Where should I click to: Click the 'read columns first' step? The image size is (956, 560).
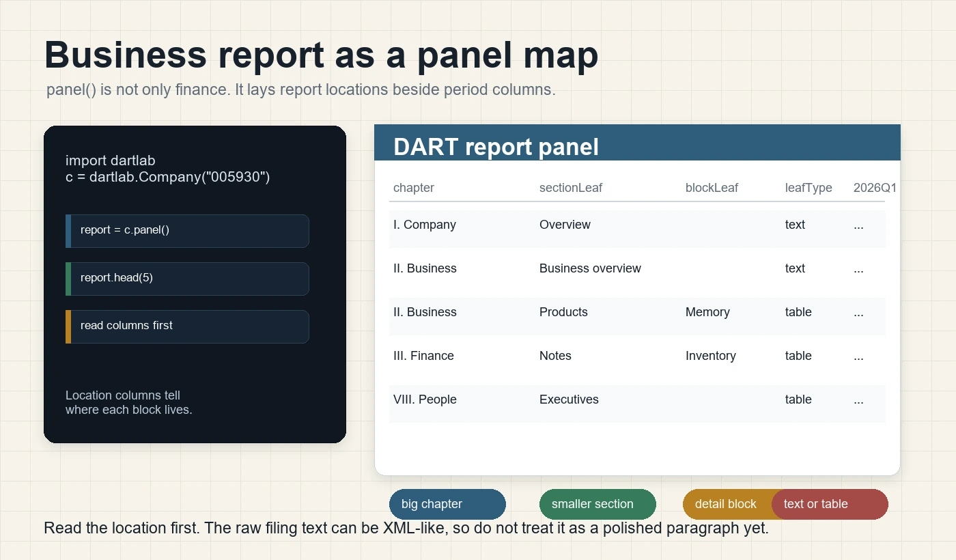(187, 326)
